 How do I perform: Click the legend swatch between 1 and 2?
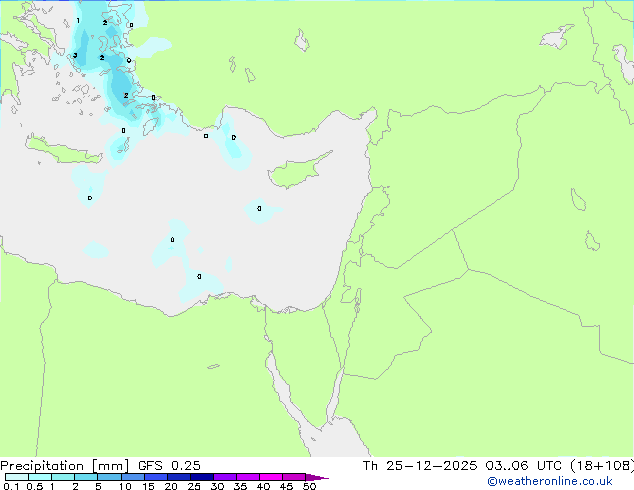pyautogui.click(x=63, y=477)
